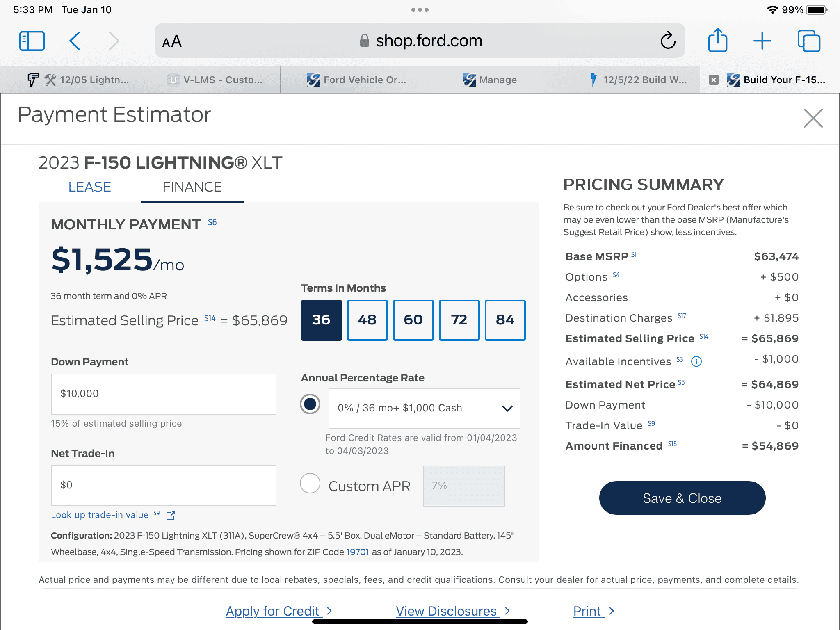Open the AA reader text options menu
Image resolution: width=840 pixels, height=630 pixels.
[x=172, y=41]
